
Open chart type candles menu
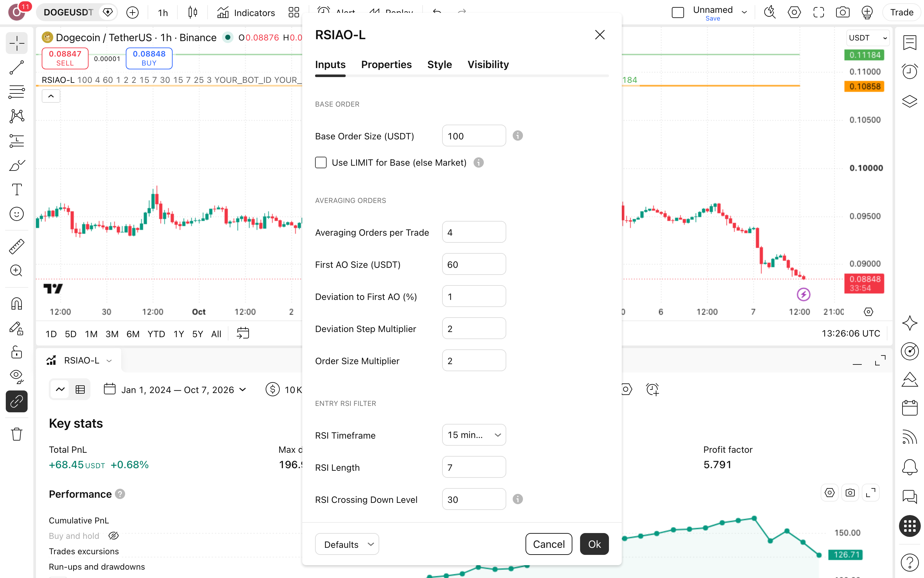coord(193,13)
